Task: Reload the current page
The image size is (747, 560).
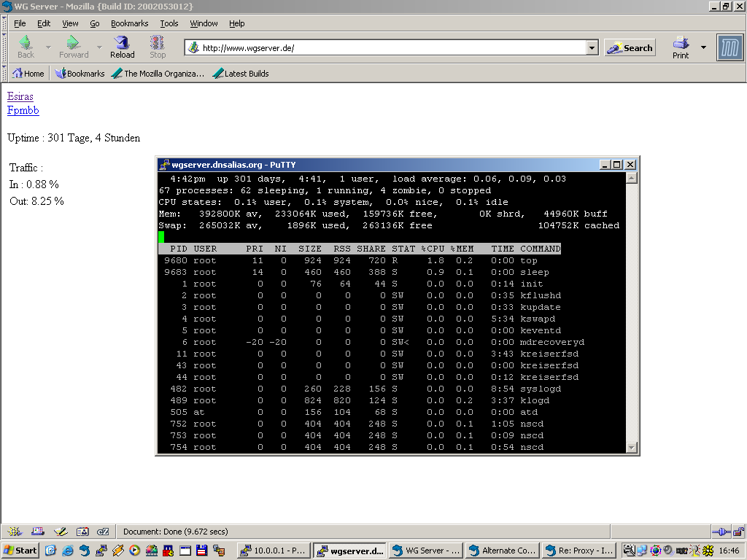Action: pos(121,47)
